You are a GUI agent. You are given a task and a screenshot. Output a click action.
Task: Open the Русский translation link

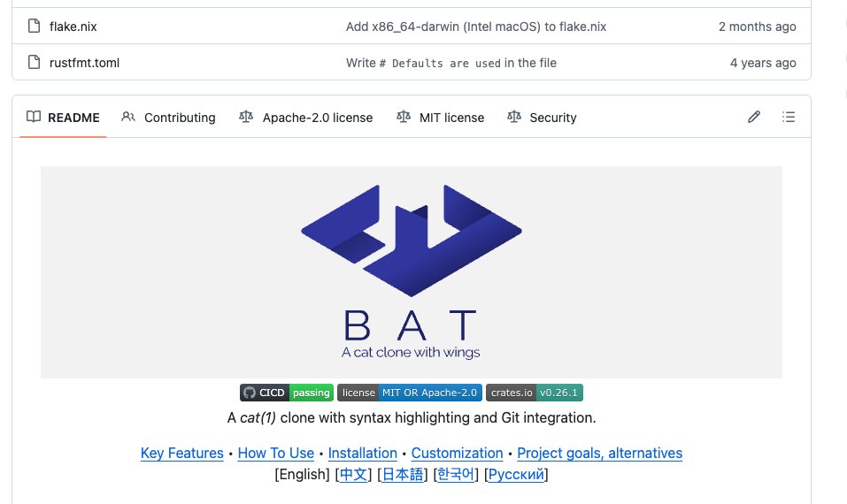(516, 474)
